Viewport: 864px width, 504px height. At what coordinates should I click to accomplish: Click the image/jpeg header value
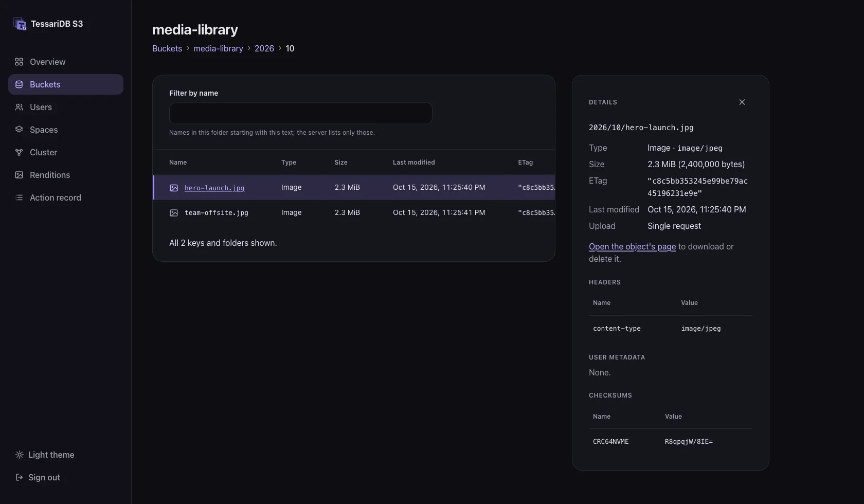point(701,329)
